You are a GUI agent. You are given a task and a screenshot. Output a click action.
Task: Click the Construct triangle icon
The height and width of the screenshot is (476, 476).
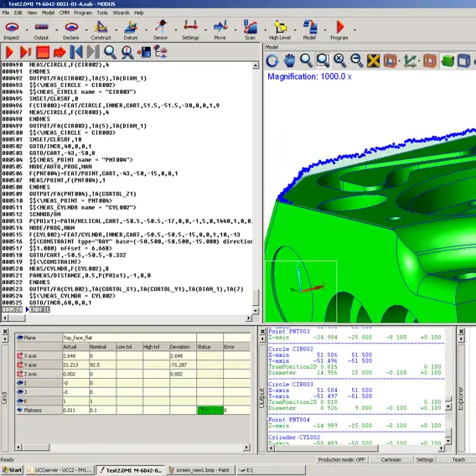click(101, 27)
